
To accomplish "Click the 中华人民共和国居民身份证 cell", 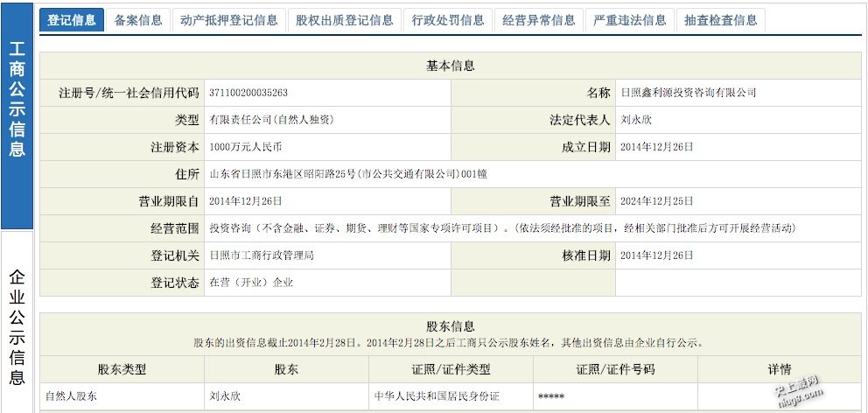I will pos(437,397).
